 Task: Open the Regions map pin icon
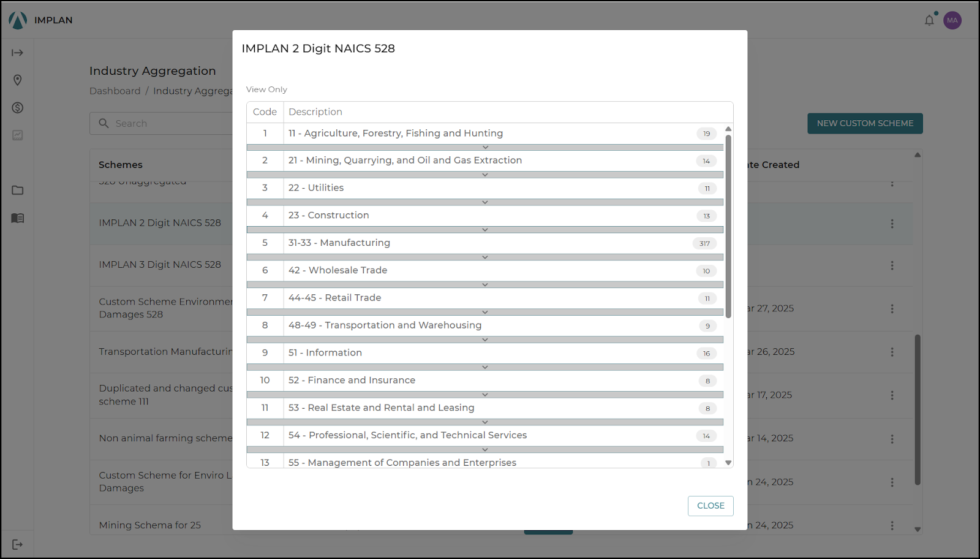(17, 80)
